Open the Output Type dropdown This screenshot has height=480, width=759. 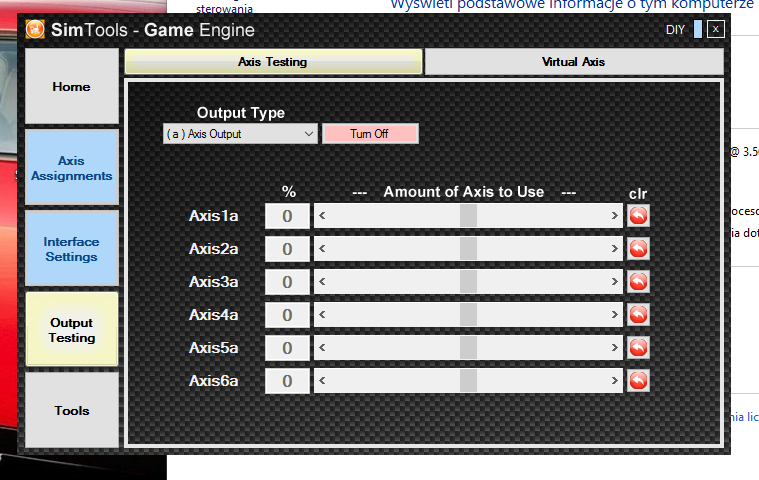click(x=240, y=134)
